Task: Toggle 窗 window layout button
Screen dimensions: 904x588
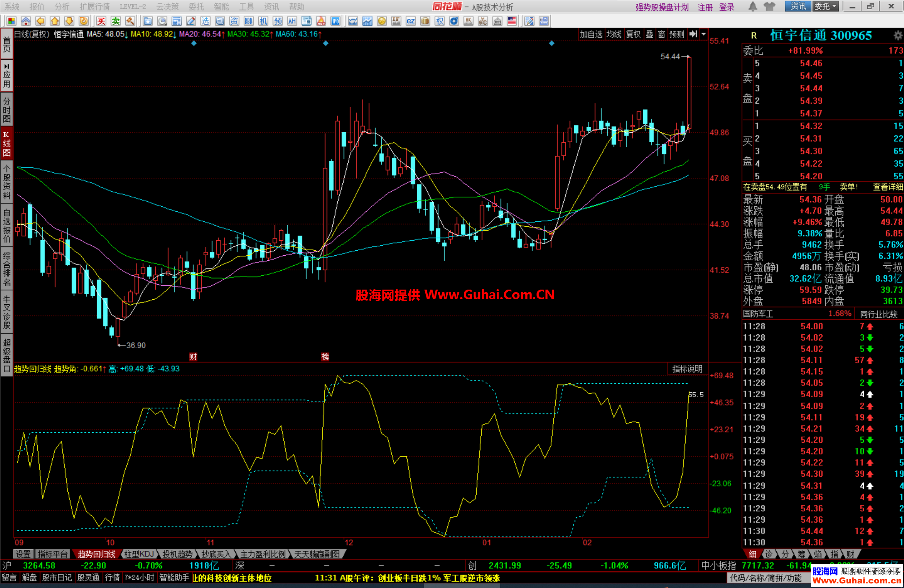Action: tap(661, 34)
